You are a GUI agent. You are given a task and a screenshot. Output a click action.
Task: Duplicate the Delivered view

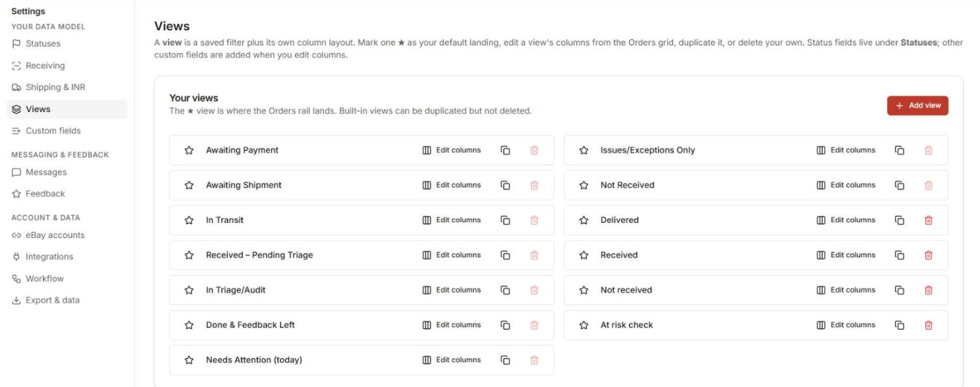900,220
